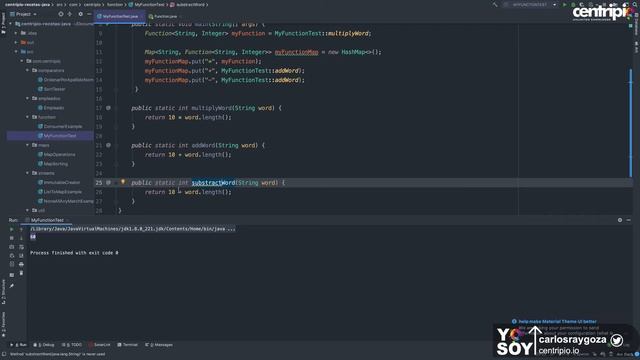
Task: Click centripio-recetas-java breadcrumb root
Action: (27, 4)
